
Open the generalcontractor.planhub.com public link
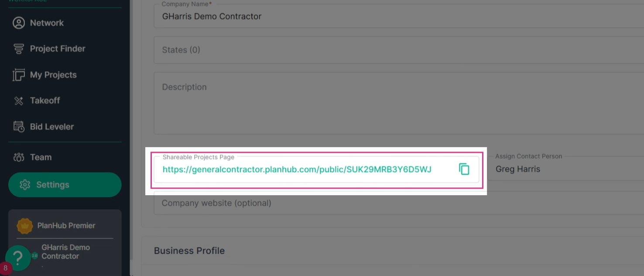point(297,169)
